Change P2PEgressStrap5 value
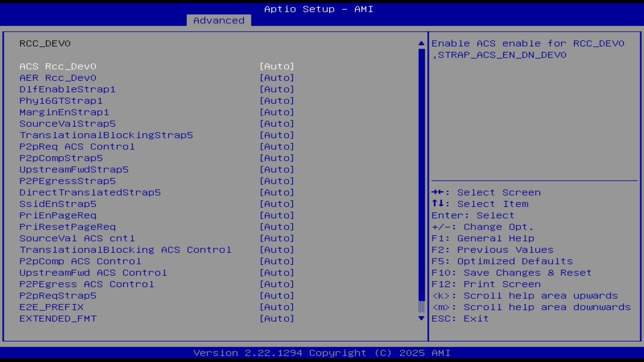The width and height of the screenshot is (644, 362). click(67, 180)
